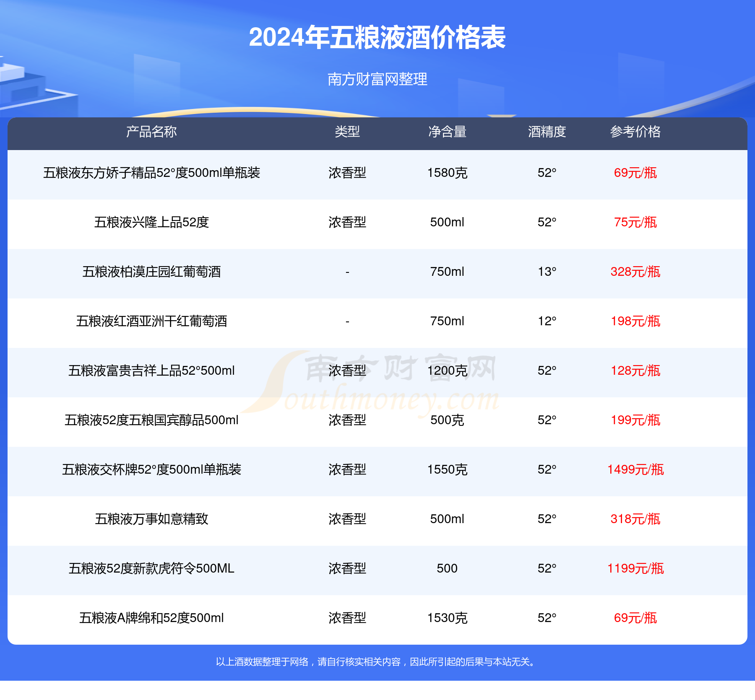Viewport: 755px width, 700px height.
Task: Click the 1199元/瓶 price
Action: click(x=635, y=568)
